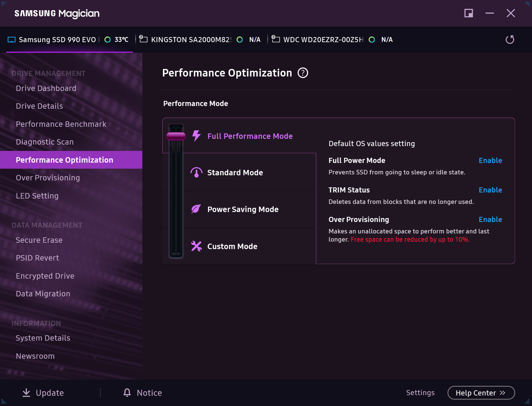Select Full Performance Mode
Screen dimensions: 532x406
[250, 136]
